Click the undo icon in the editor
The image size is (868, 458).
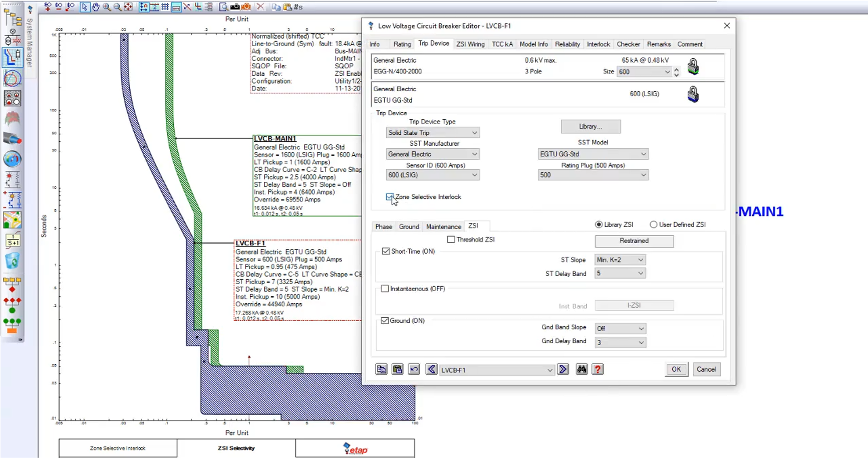pyautogui.click(x=414, y=369)
